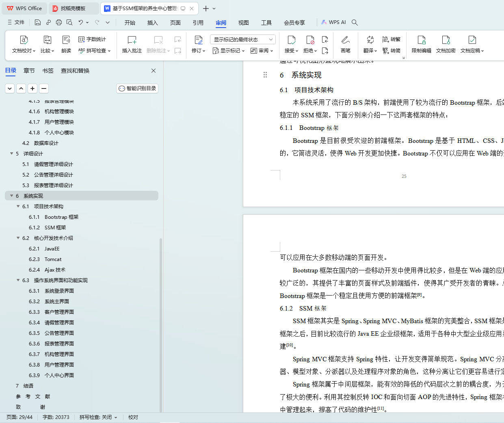Select the 书签 navigation pane tab
The height and width of the screenshot is (423, 504).
48,71
